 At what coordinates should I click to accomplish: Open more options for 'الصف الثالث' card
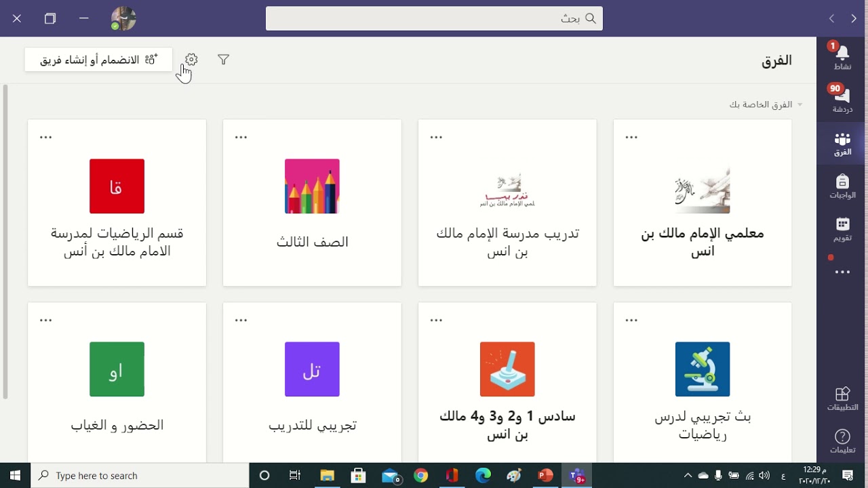[241, 137]
